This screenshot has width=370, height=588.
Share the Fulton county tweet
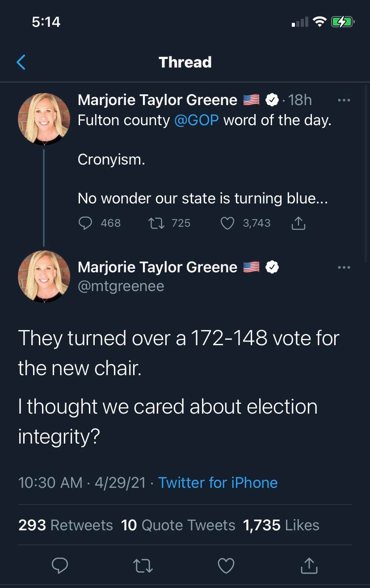(298, 223)
